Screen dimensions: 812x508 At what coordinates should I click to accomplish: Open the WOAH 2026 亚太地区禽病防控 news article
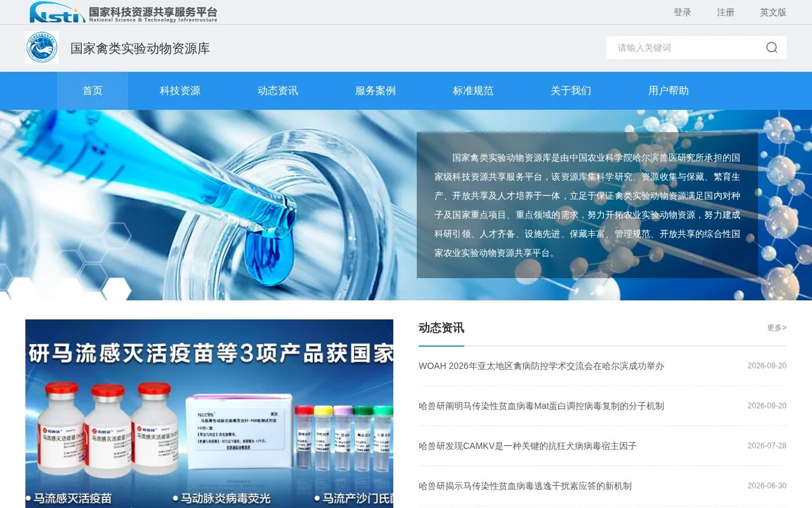pos(541,366)
